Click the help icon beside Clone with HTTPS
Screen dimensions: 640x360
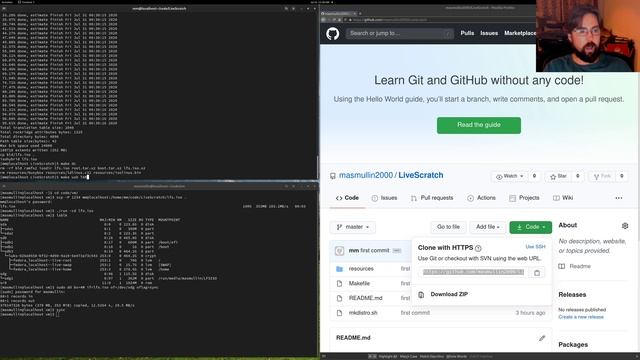[478, 248]
